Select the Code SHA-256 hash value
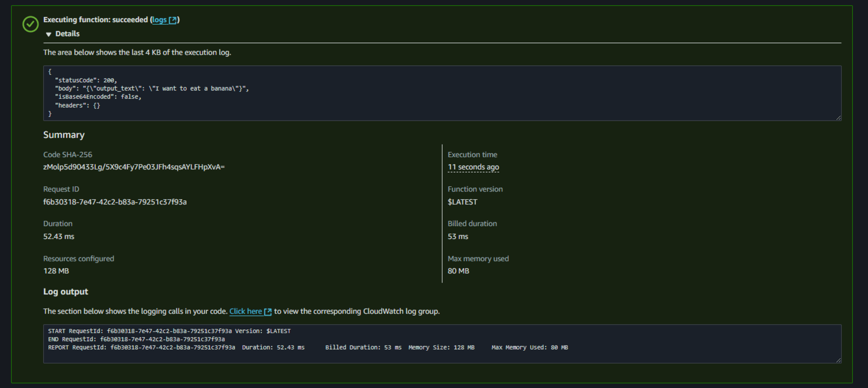868x388 pixels. [134, 167]
